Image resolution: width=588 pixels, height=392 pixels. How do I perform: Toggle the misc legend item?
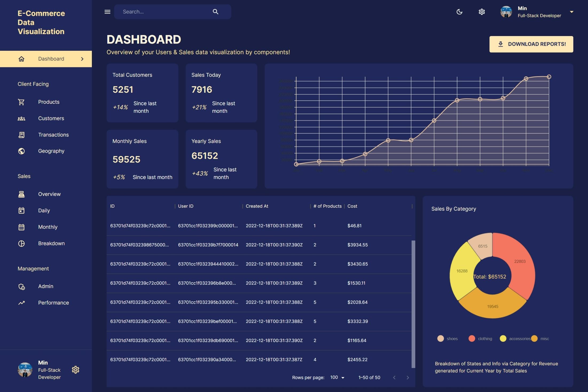(544, 339)
